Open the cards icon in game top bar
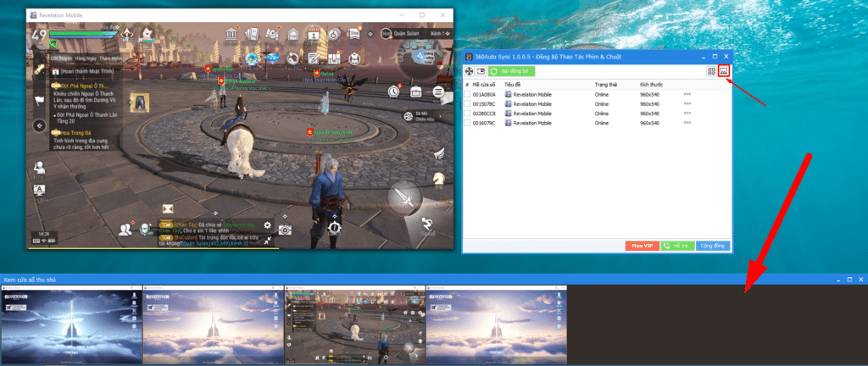Screen dimensions: 868x366 pos(252,34)
